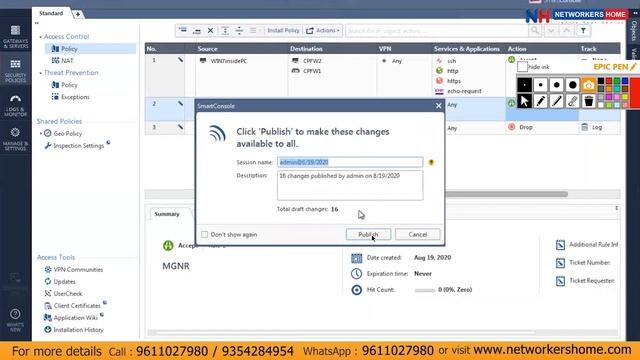Add new policy tab with plus
Image resolution: width=640 pixels, height=360 pixels.
(78, 14)
